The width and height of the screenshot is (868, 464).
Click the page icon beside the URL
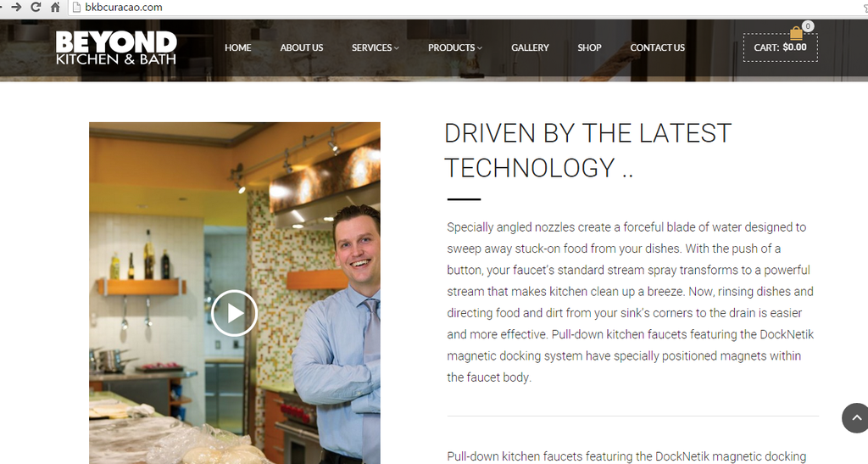pyautogui.click(x=77, y=7)
